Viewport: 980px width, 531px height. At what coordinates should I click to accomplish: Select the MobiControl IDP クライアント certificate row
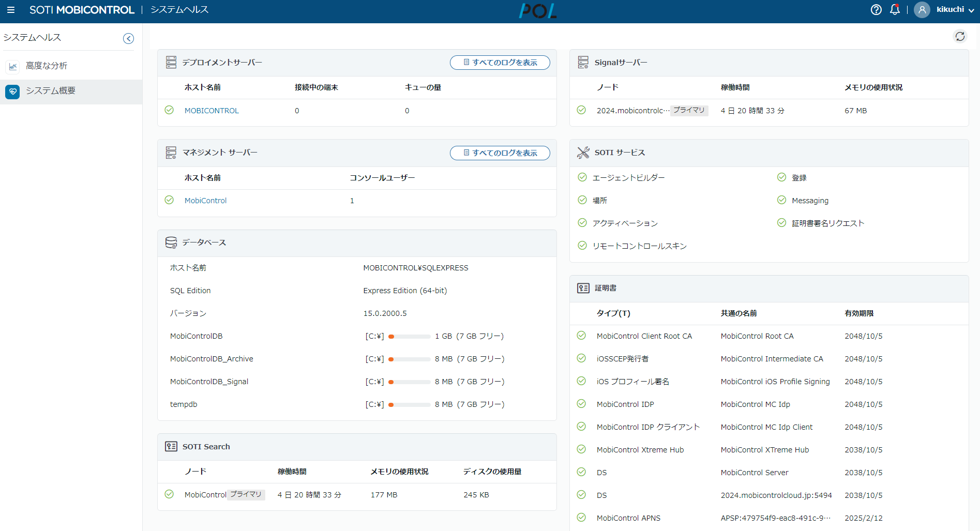pyautogui.click(x=769, y=427)
